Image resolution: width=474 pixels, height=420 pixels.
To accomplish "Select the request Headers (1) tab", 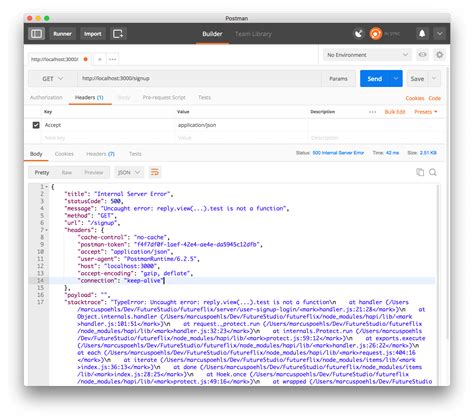I will click(x=89, y=97).
